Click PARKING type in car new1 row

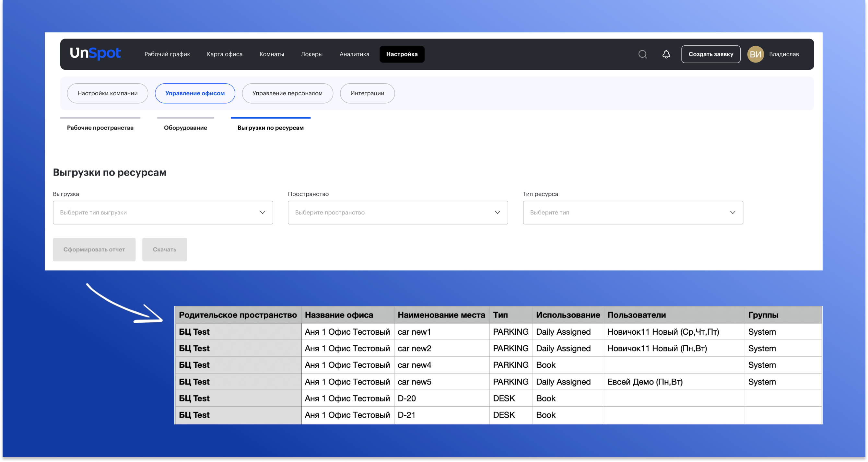pyautogui.click(x=510, y=332)
